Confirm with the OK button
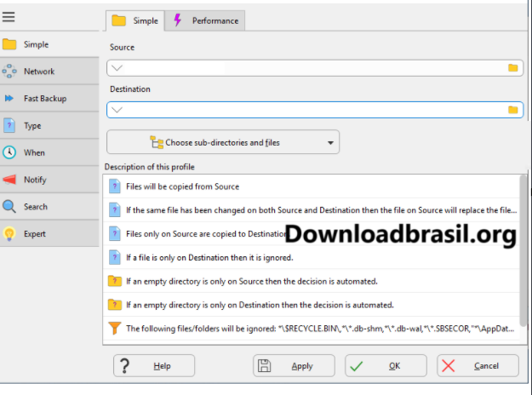 pos(386,366)
